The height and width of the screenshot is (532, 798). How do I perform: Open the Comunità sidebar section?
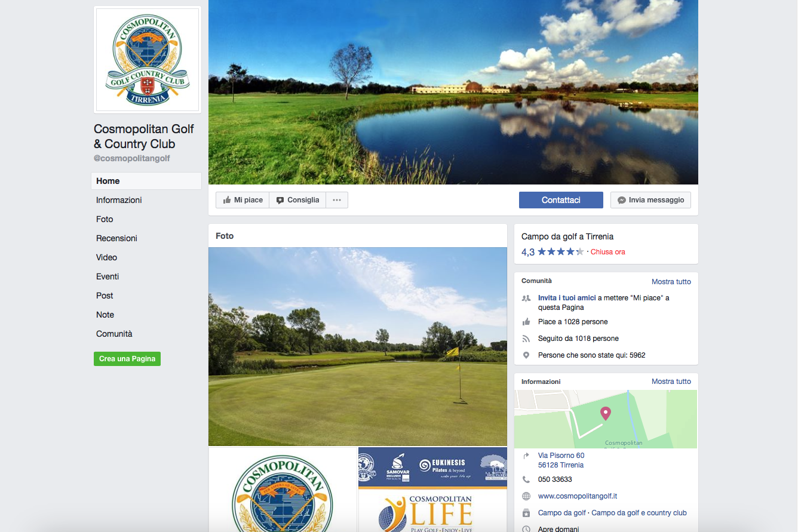point(114,334)
